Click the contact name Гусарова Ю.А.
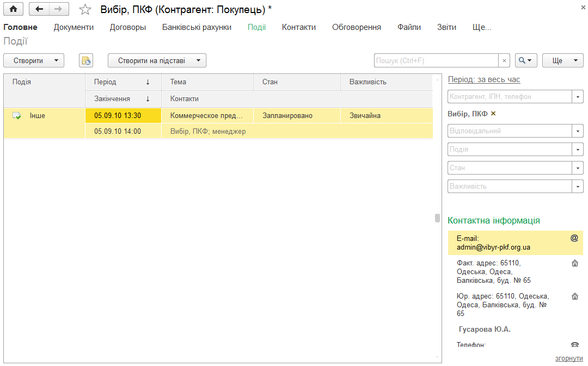The width and height of the screenshot is (588, 366). [x=485, y=329]
